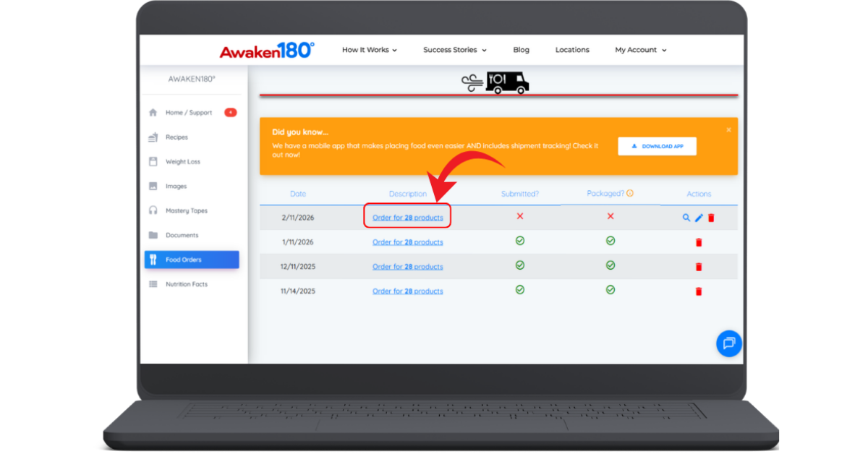The image size is (868, 454).
Task: Click the AWAKEN180° sidebar title
Action: tap(192, 79)
